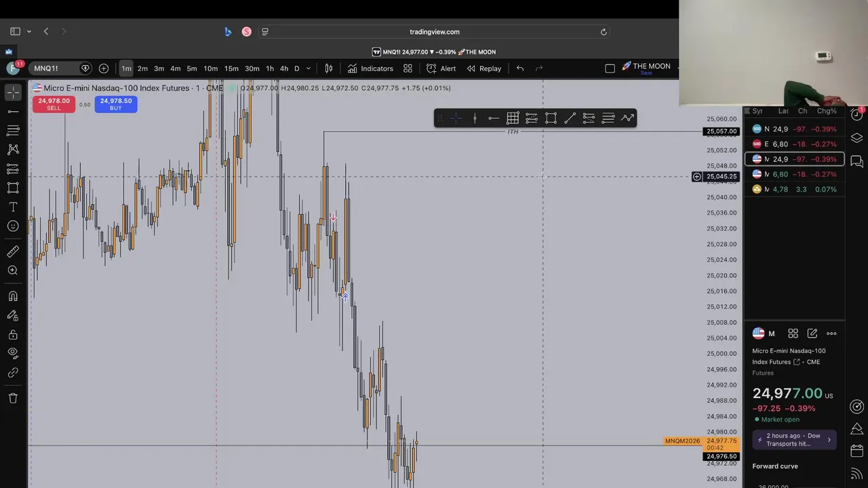Viewport: 868px width, 488px height.
Task: Select horizontal ray tool in floating toolbar
Action: 494,119
